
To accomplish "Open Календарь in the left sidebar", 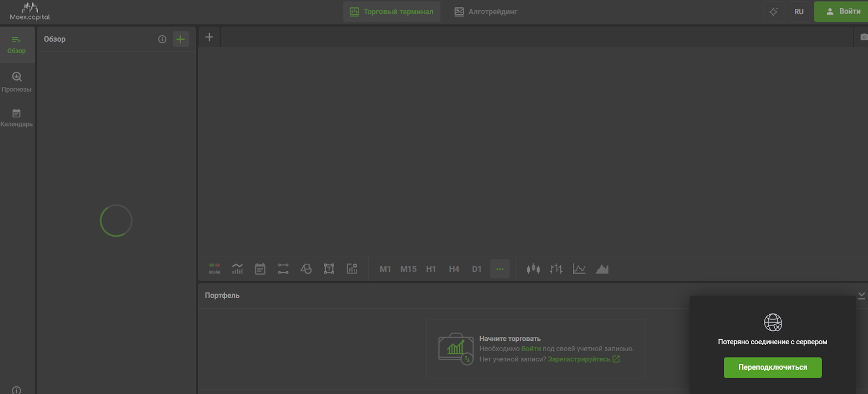I will (16, 118).
